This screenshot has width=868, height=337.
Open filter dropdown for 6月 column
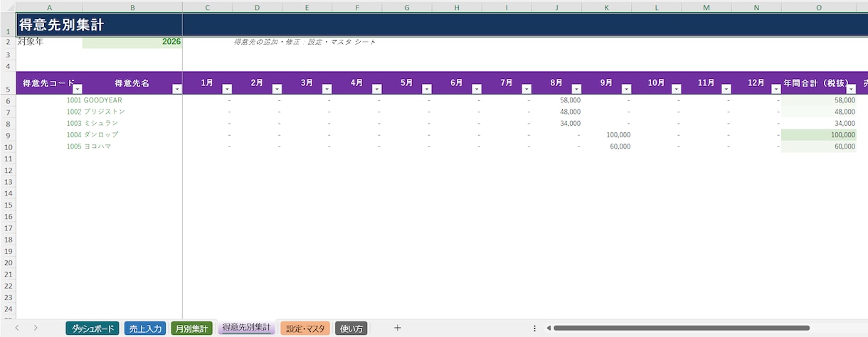(477, 89)
